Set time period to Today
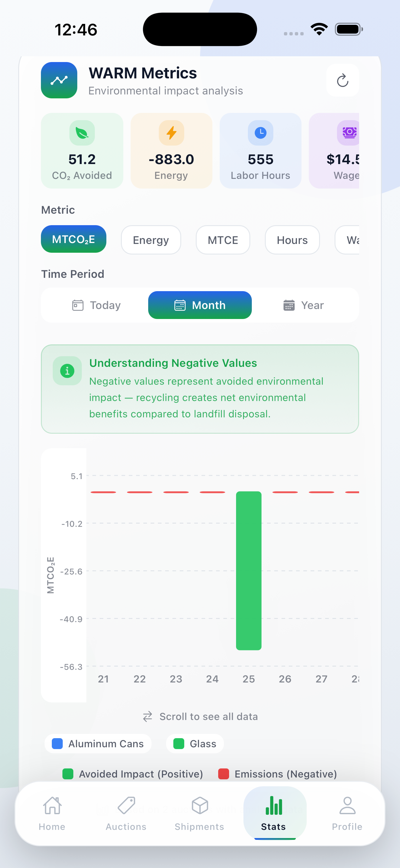400x868 pixels. click(97, 305)
